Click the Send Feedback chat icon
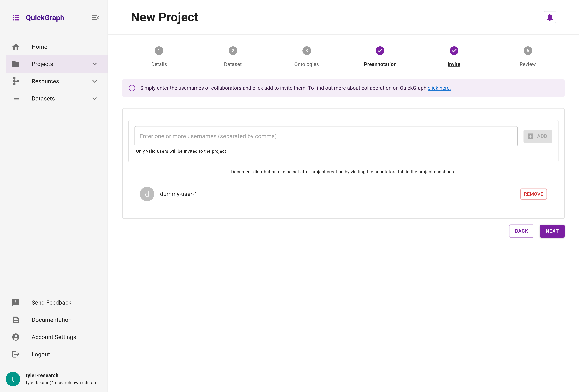The image size is (579, 392). click(x=16, y=302)
